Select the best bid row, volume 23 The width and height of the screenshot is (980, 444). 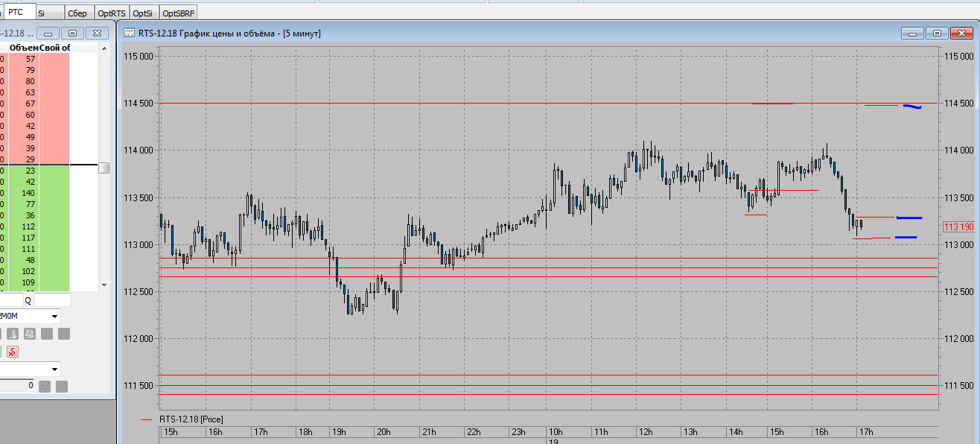pyautogui.click(x=34, y=171)
